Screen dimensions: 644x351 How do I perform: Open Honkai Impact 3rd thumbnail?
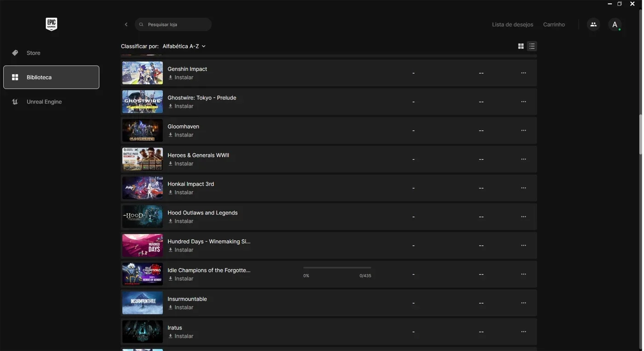pos(143,188)
